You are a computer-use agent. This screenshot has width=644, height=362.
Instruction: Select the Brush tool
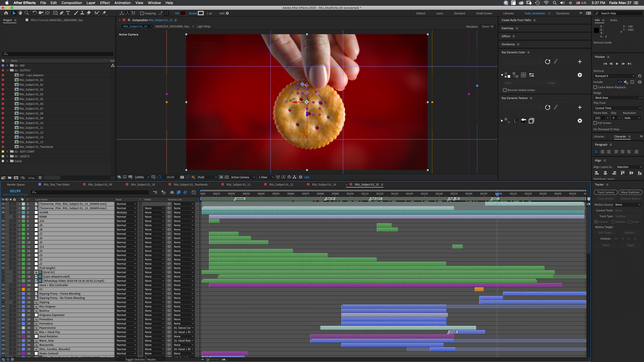76,13
